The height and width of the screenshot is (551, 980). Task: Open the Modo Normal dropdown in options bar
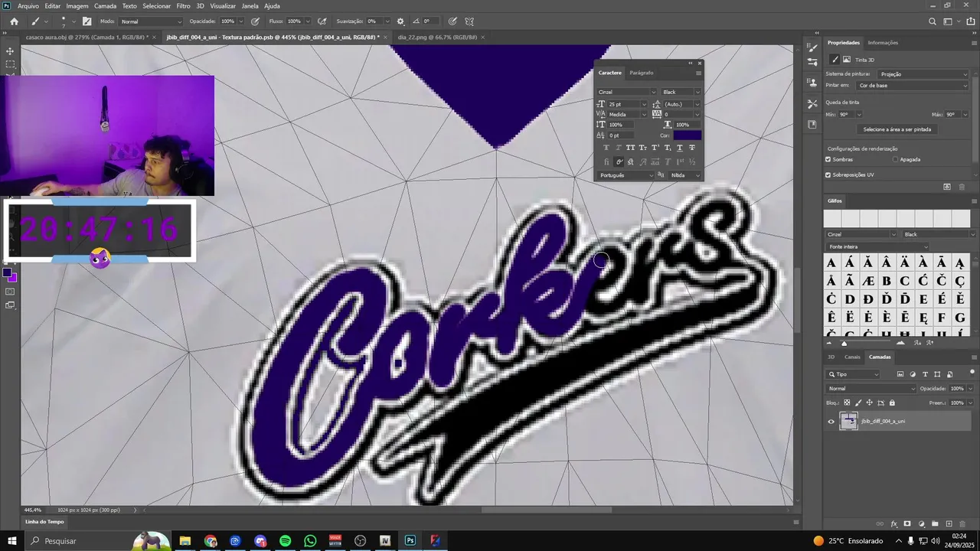pyautogui.click(x=151, y=21)
